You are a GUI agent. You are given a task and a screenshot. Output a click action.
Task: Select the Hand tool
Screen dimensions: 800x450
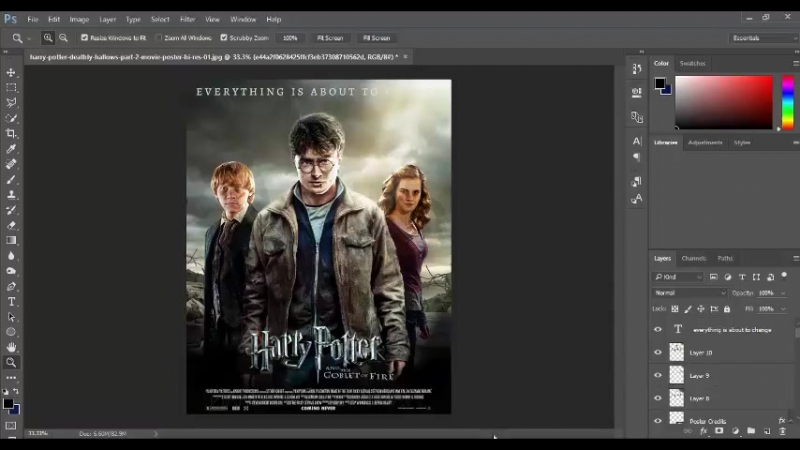coord(11,347)
